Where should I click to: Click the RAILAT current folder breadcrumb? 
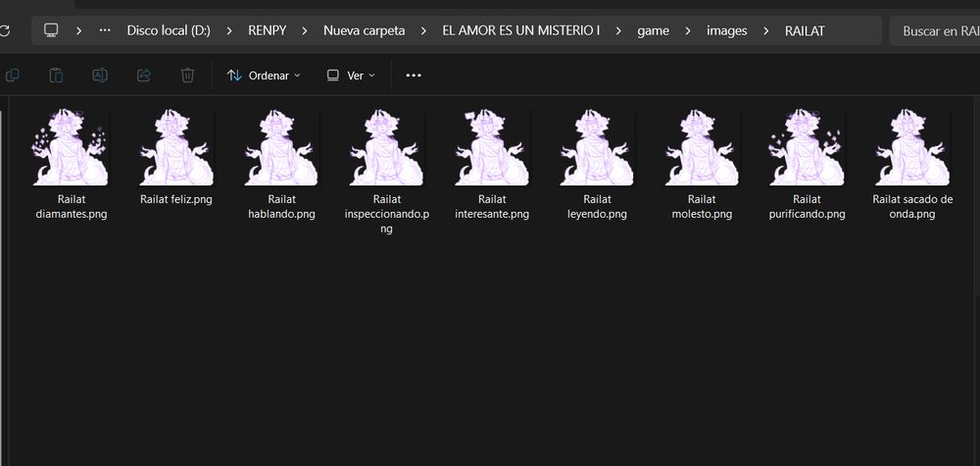(805, 30)
